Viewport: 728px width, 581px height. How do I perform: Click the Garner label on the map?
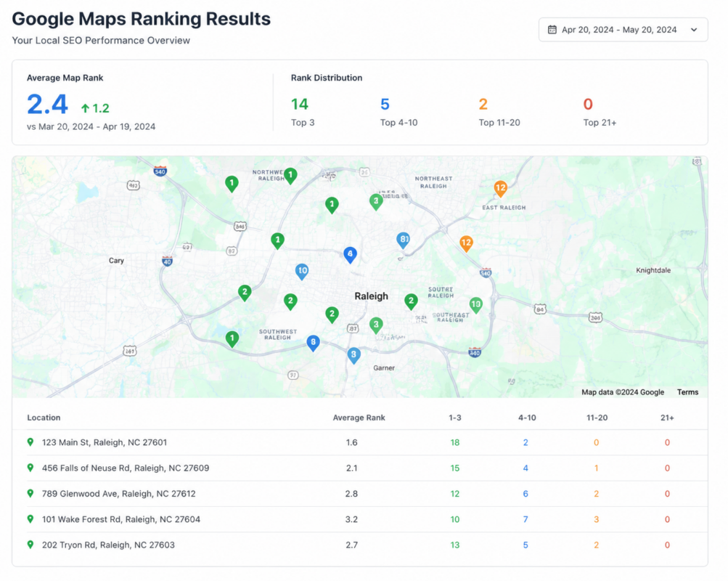pyautogui.click(x=384, y=367)
